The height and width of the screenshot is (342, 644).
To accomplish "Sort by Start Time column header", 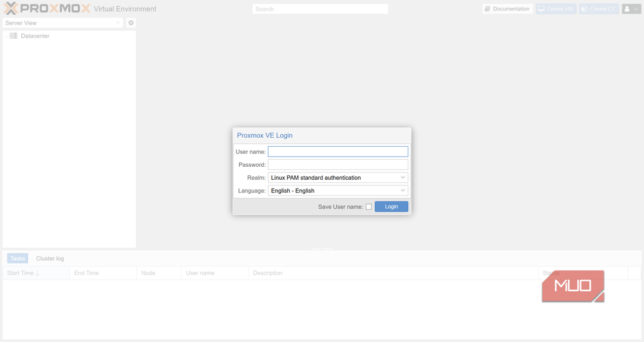I will point(36,273).
